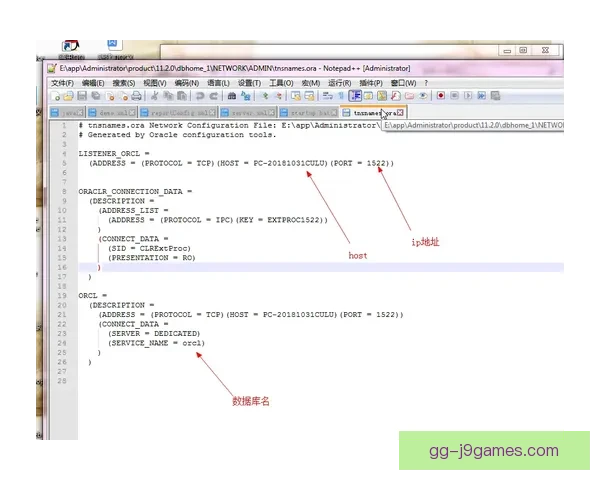
Task: Switch to the startup.bat tab
Action: click(308, 113)
